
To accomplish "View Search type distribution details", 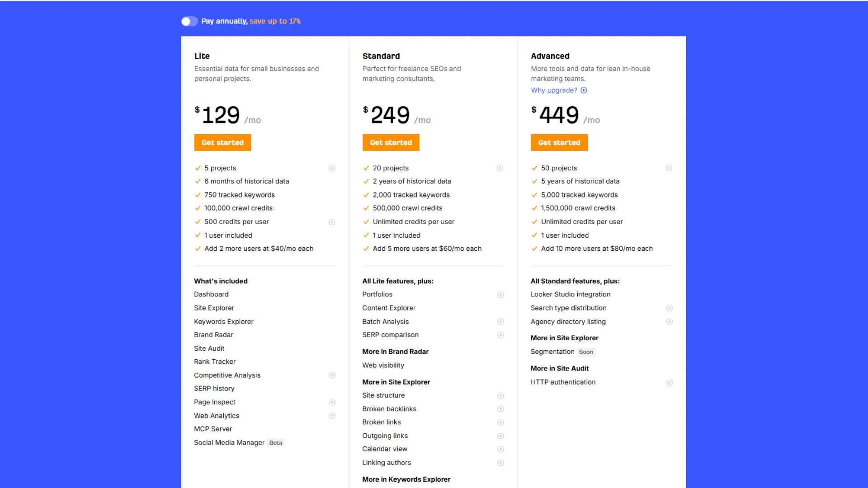I will point(669,308).
